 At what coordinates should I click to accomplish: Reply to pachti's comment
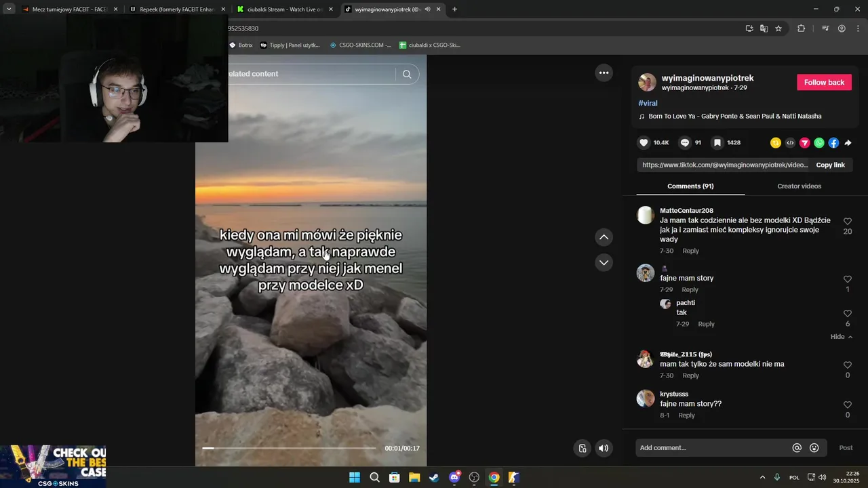pos(706,324)
